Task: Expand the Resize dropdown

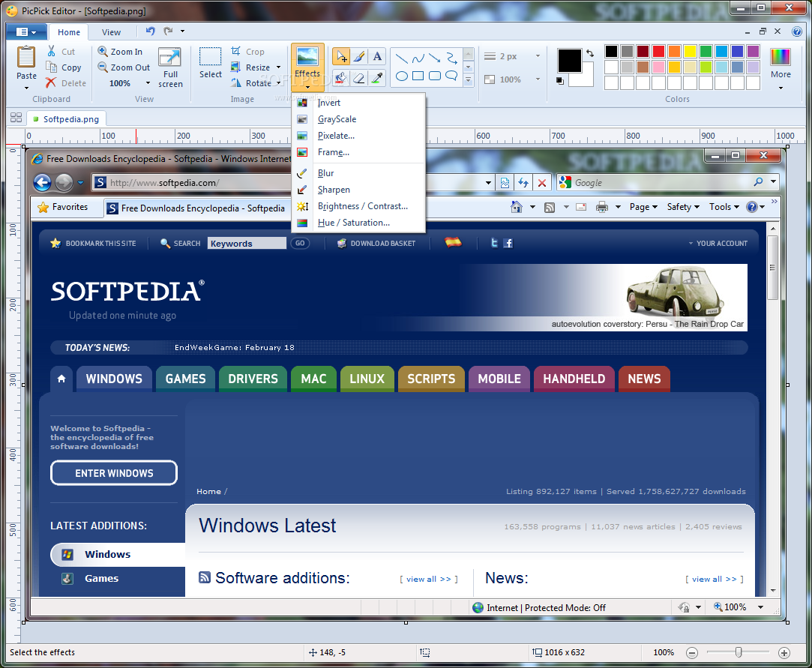Action: 279,67
